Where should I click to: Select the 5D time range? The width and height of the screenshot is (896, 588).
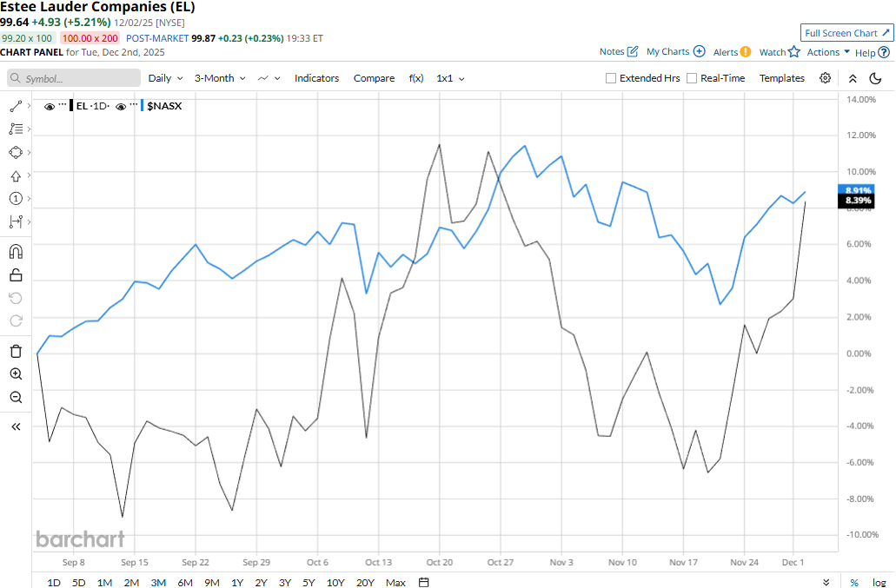(78, 582)
